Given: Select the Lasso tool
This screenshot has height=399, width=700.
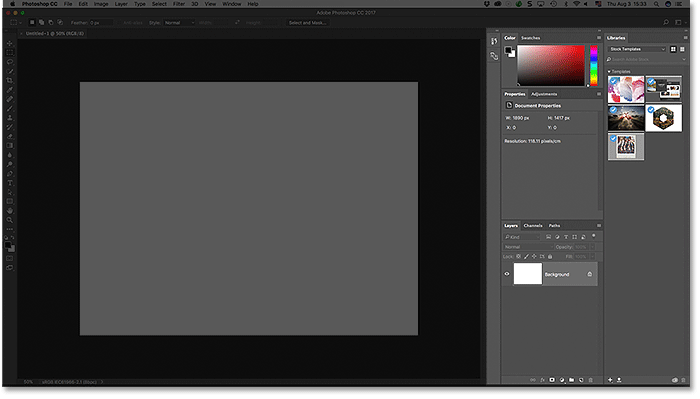Looking at the screenshot, I should pyautogui.click(x=10, y=62).
